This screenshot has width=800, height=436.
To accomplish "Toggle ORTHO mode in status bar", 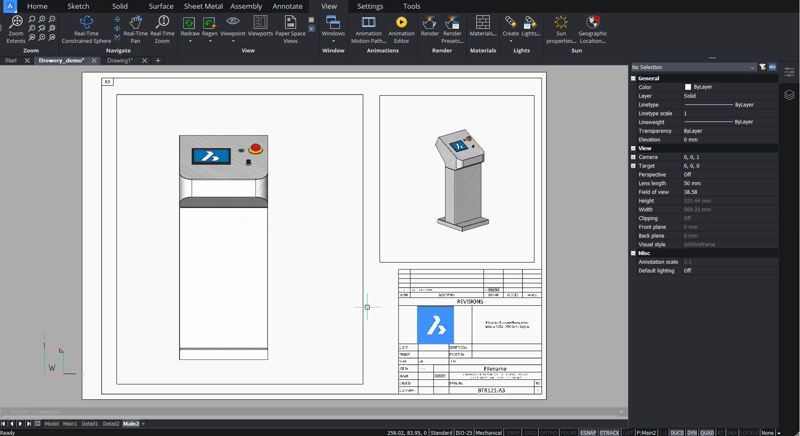I will (549, 433).
